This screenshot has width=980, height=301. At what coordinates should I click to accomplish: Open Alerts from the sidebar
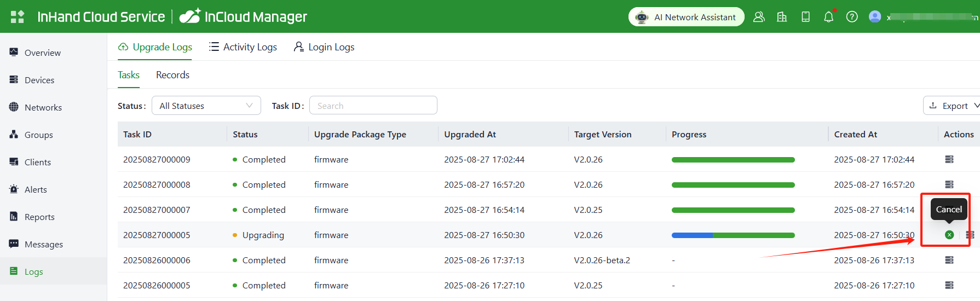36,189
